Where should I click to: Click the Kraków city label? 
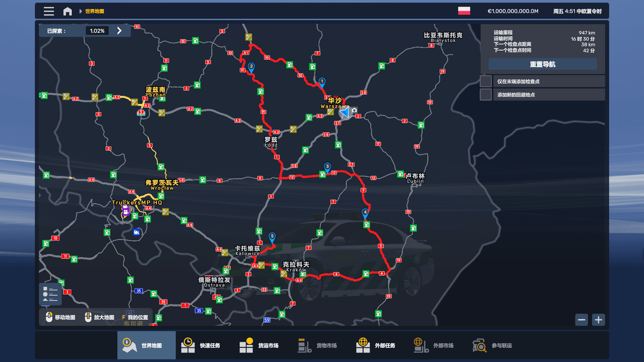[296, 267]
